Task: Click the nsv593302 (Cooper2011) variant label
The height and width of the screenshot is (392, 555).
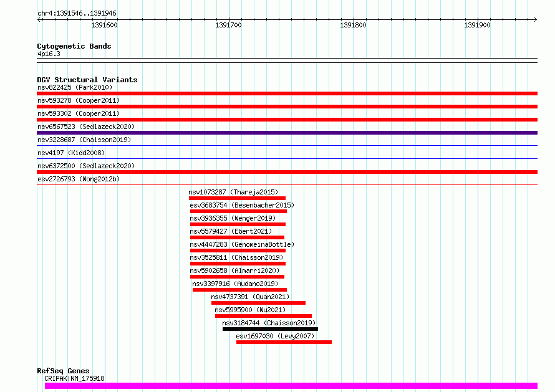Action: point(79,113)
